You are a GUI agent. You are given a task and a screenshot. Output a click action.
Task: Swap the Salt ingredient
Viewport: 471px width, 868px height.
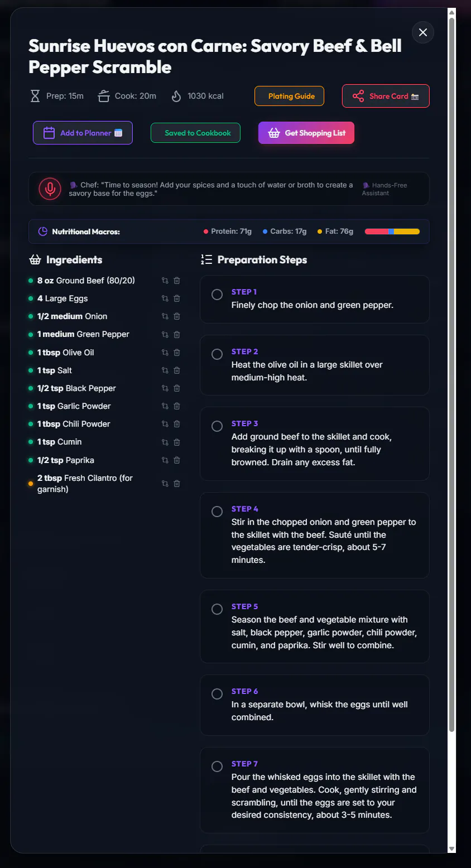click(165, 370)
